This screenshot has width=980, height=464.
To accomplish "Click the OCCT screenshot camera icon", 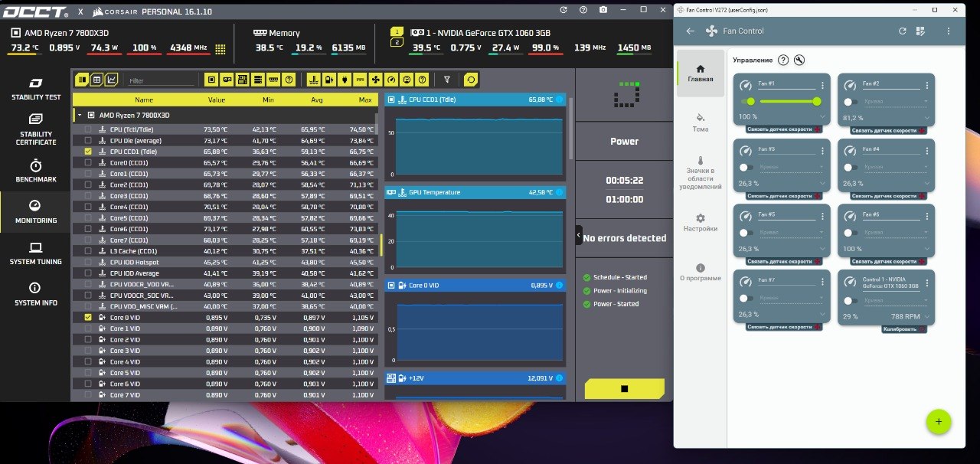I will point(603,10).
